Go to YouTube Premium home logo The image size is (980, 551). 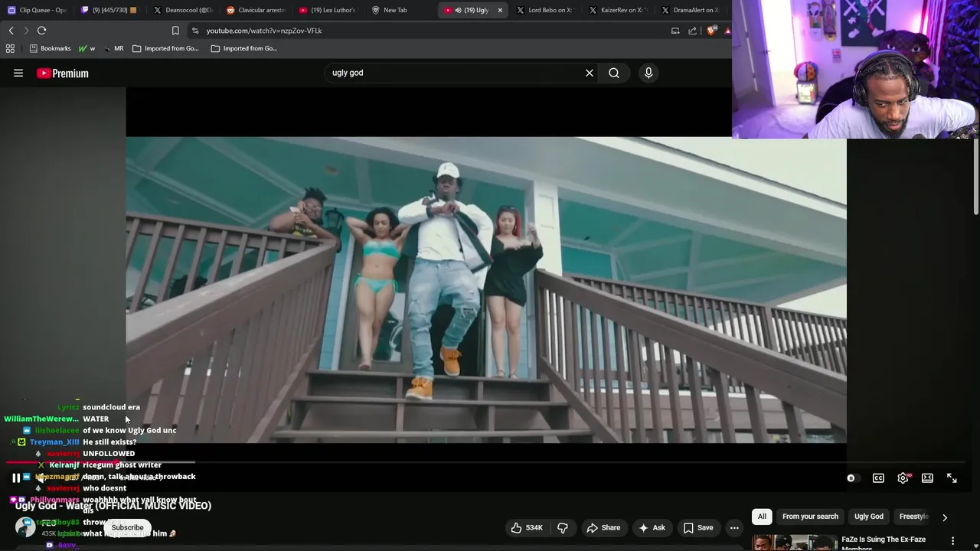(x=63, y=73)
